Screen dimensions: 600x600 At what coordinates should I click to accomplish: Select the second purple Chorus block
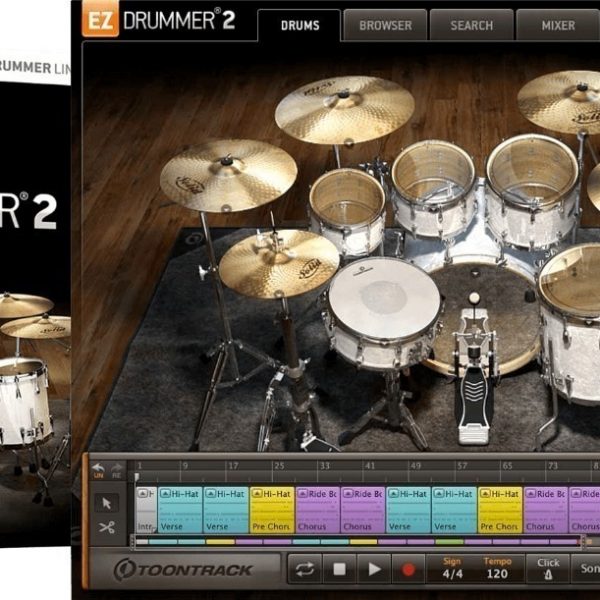tap(363, 510)
